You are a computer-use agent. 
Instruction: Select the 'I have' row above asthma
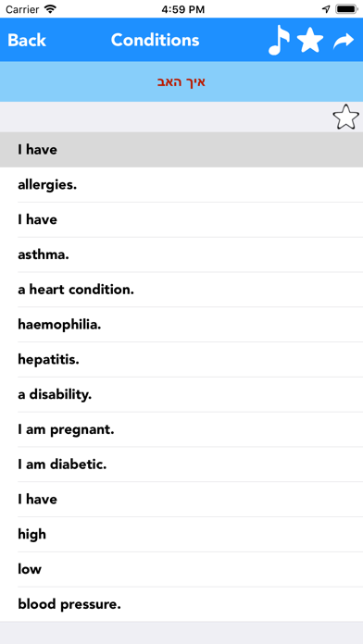[181, 219]
